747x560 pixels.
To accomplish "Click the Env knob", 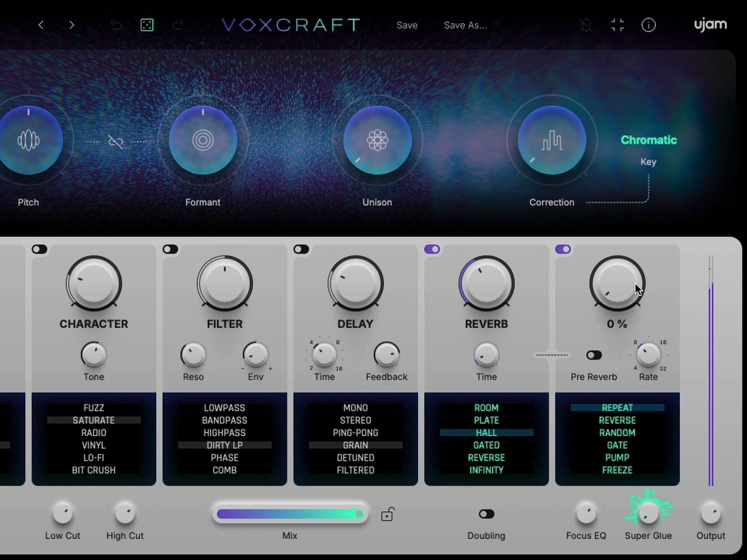I will point(256,355).
